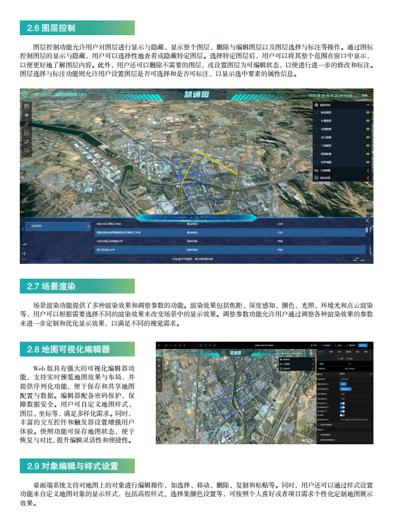The height and width of the screenshot is (532, 405).
Task: Hide the 点云数据 layer via its eye icon
Action: click(368, 137)
